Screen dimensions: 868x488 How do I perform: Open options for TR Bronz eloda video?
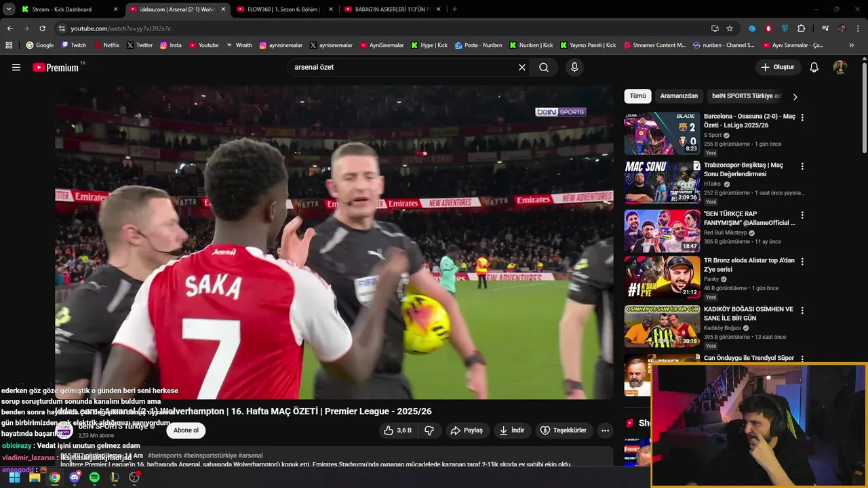[802, 262]
